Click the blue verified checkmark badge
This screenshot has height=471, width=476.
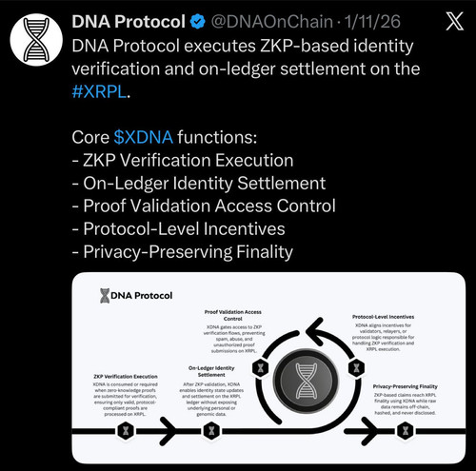click(198, 22)
